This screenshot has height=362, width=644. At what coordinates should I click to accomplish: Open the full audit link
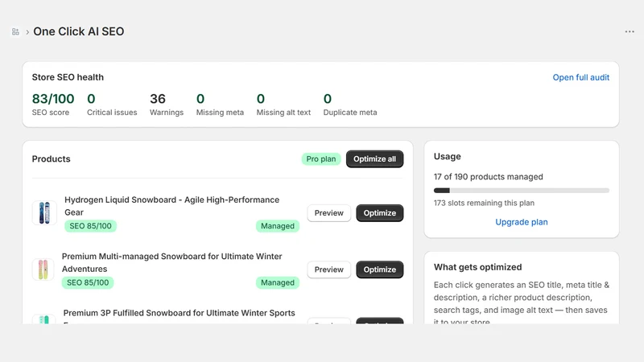580,77
